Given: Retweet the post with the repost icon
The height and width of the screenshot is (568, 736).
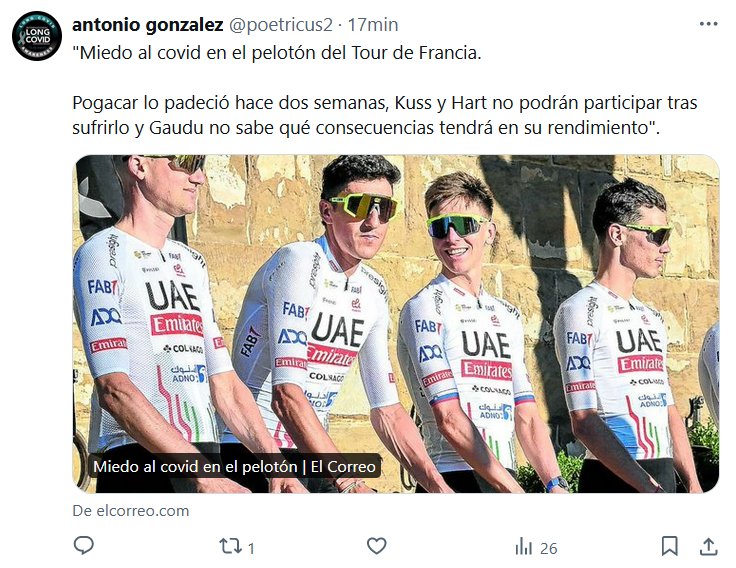Looking at the screenshot, I should pos(229,546).
